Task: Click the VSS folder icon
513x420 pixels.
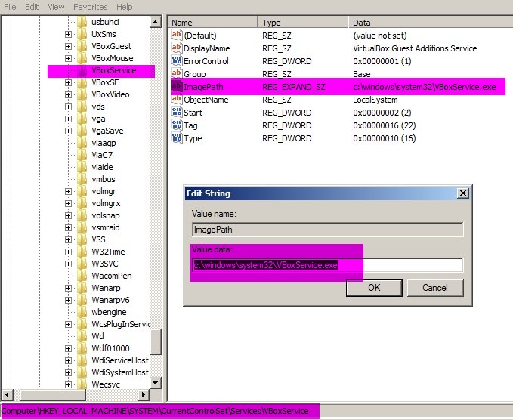Action: coord(82,239)
